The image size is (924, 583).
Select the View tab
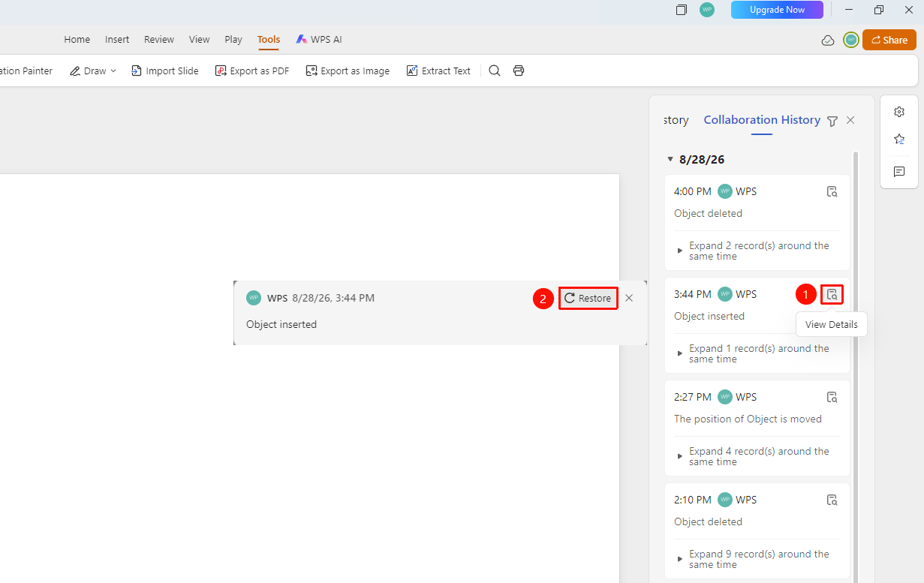(200, 40)
